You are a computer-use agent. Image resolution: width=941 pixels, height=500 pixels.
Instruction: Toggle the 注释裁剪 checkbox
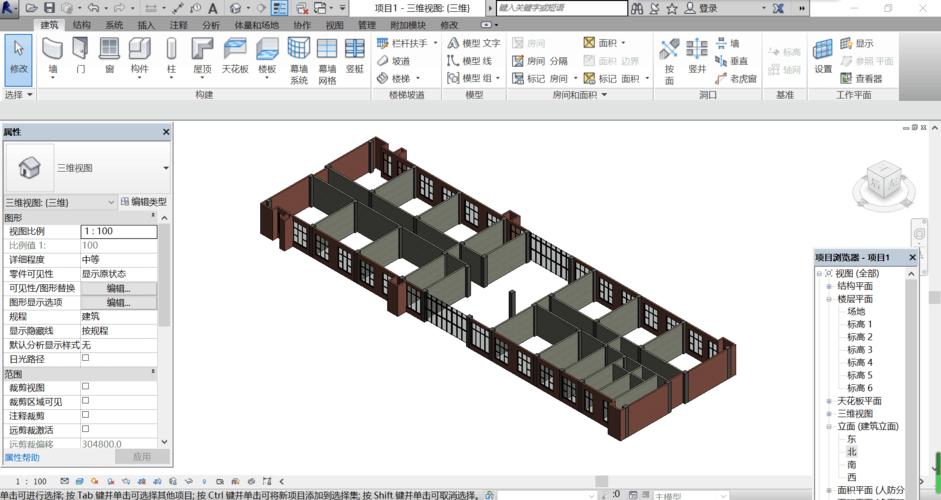[85, 414]
